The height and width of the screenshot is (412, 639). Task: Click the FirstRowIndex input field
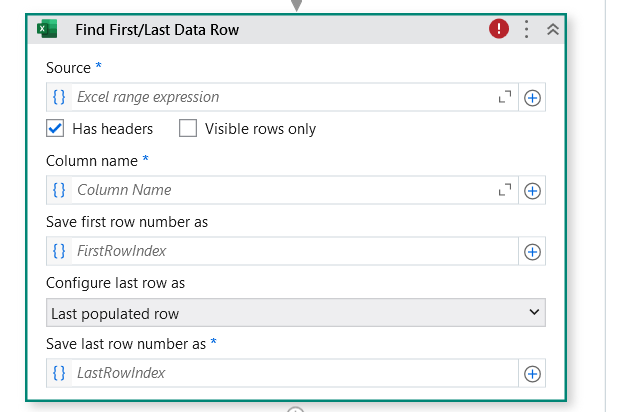(290, 251)
